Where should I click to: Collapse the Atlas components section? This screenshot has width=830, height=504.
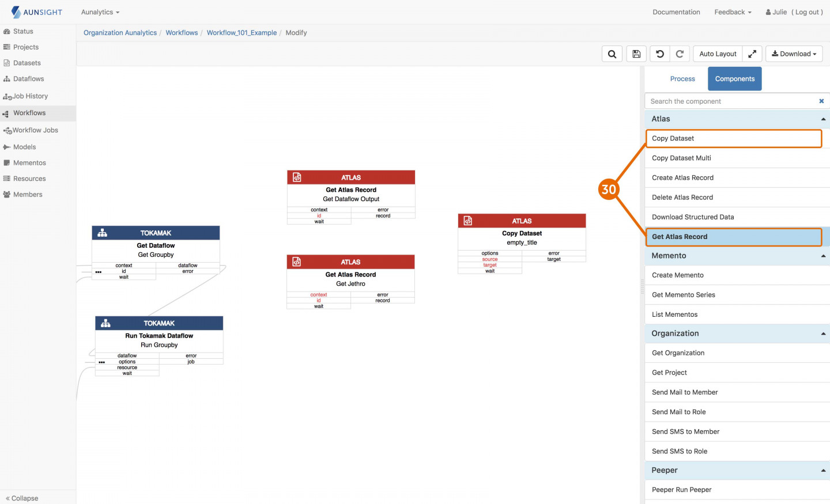tap(823, 119)
